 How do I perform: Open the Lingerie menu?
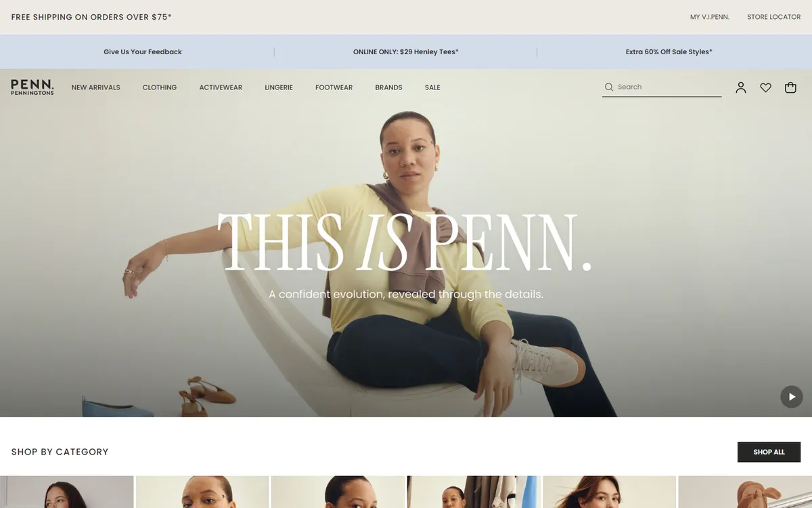pos(279,87)
